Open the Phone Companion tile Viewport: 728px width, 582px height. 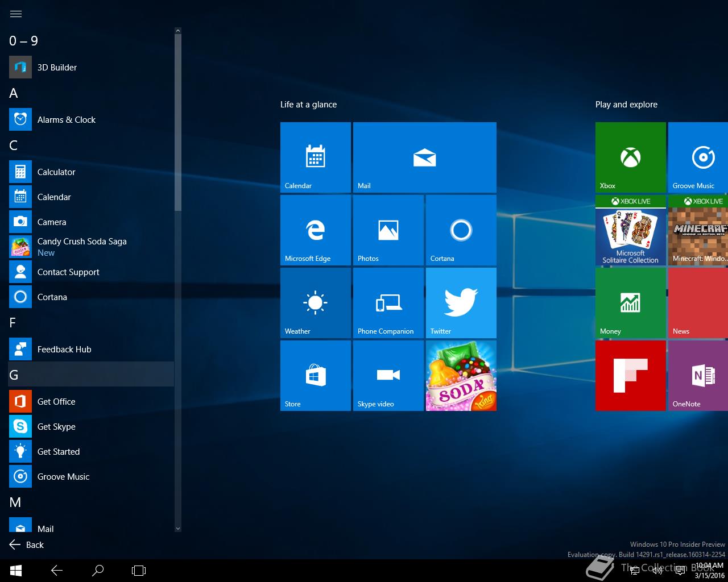(x=388, y=303)
